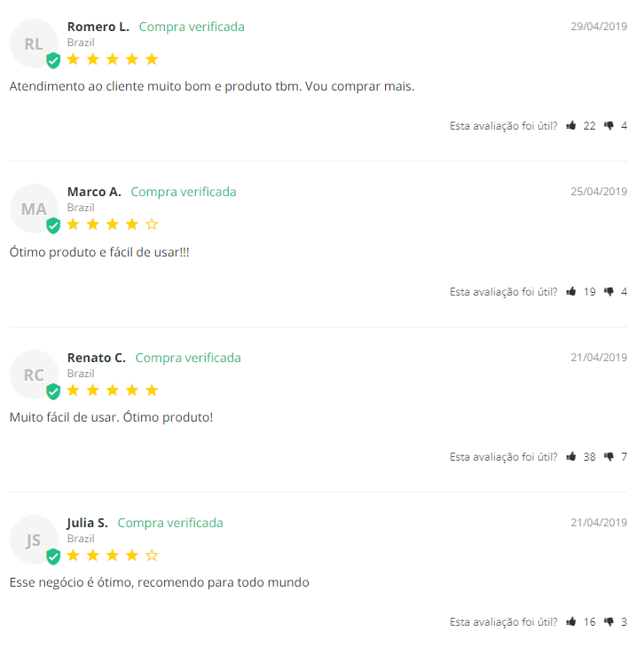Click the MA avatar of Marco A.
Viewport: 644px width, 647px height.
click(34, 209)
